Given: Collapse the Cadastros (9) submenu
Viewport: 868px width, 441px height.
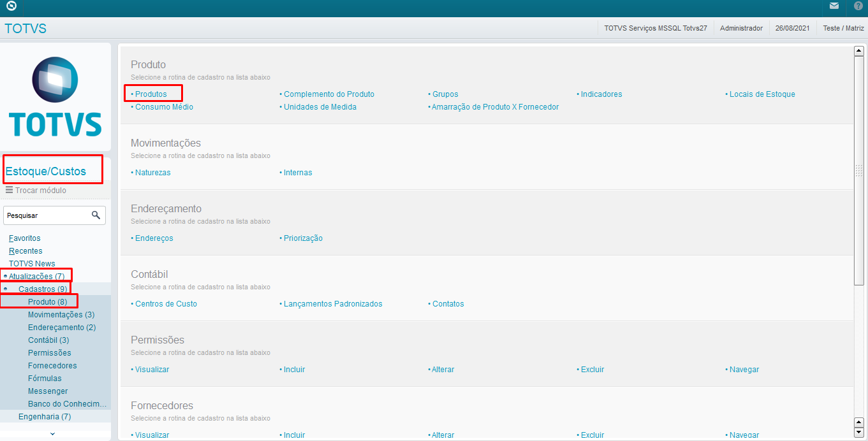Looking at the screenshot, I should pos(6,289).
